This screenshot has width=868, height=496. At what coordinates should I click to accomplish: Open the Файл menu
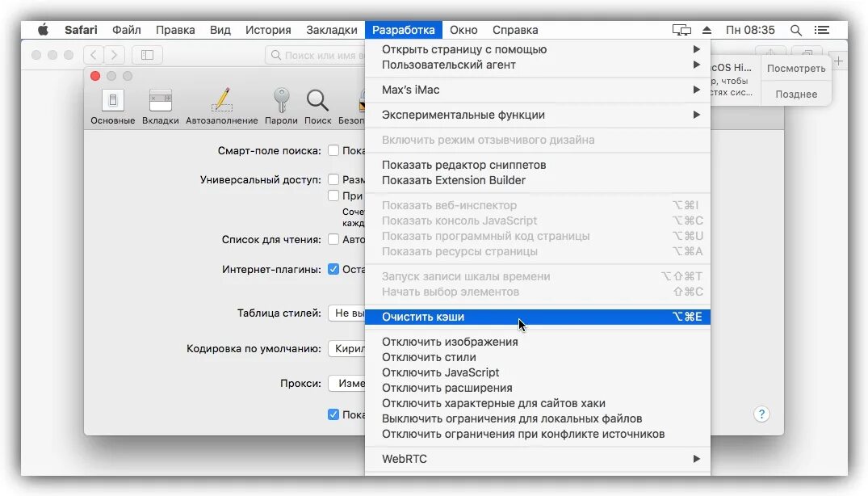tap(127, 30)
